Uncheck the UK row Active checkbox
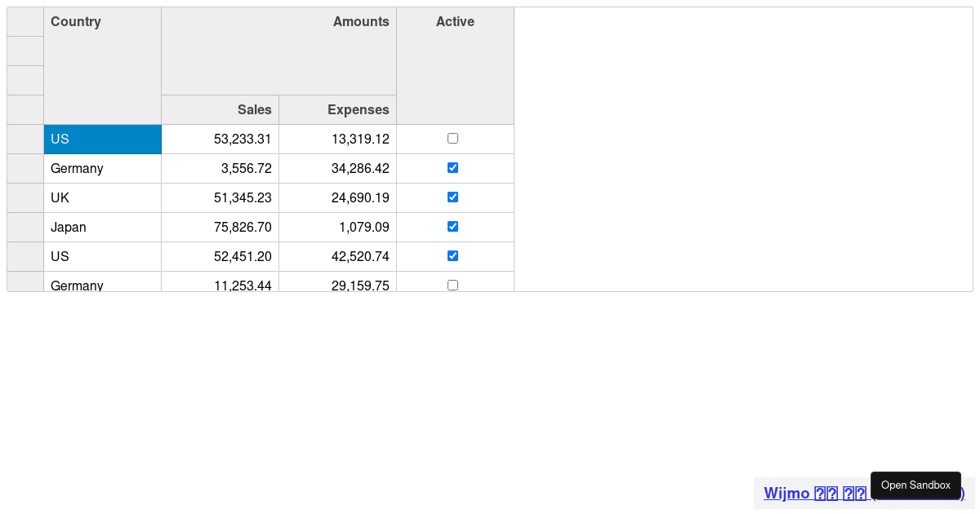The height and width of the screenshot is (514, 980). [x=452, y=197]
